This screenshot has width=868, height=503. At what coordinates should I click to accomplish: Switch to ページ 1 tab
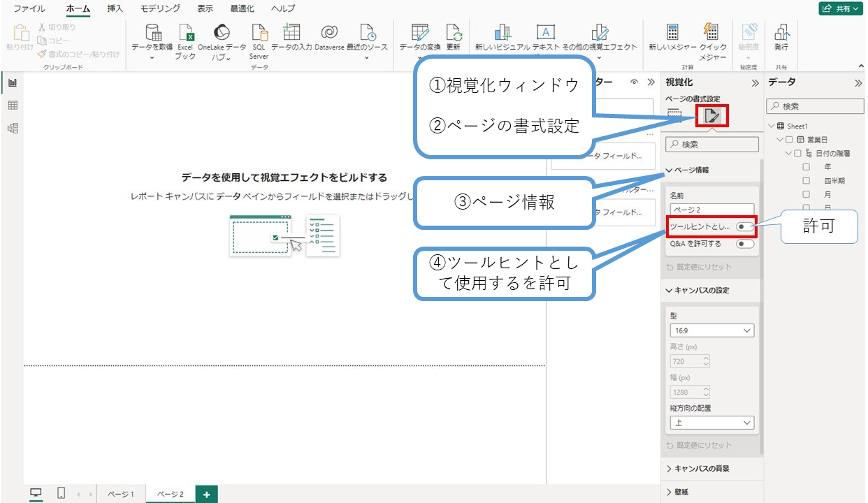tap(121, 494)
